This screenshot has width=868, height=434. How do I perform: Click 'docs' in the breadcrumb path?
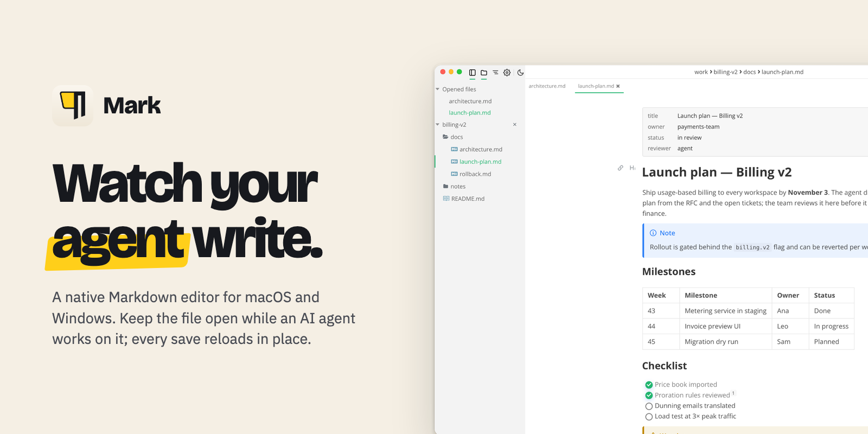(749, 72)
